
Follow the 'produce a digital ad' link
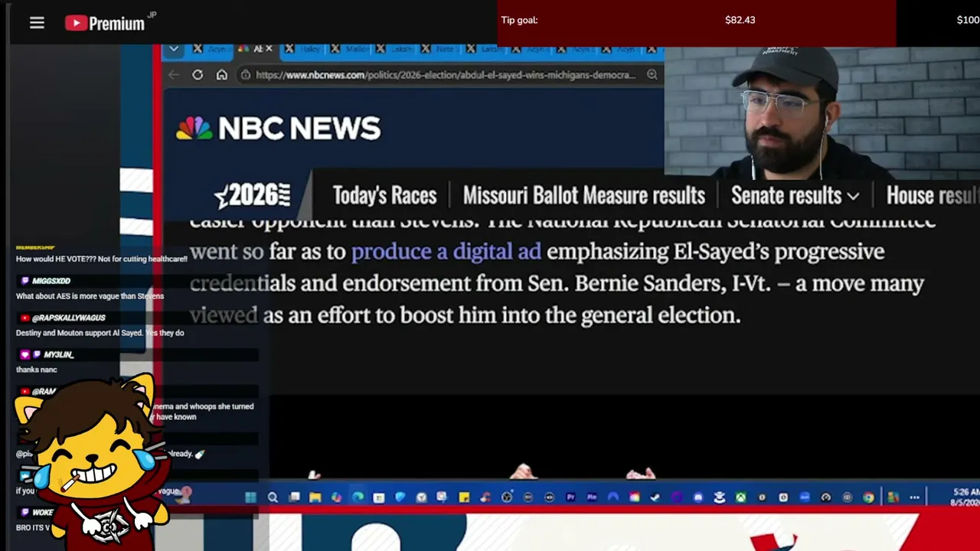point(446,252)
